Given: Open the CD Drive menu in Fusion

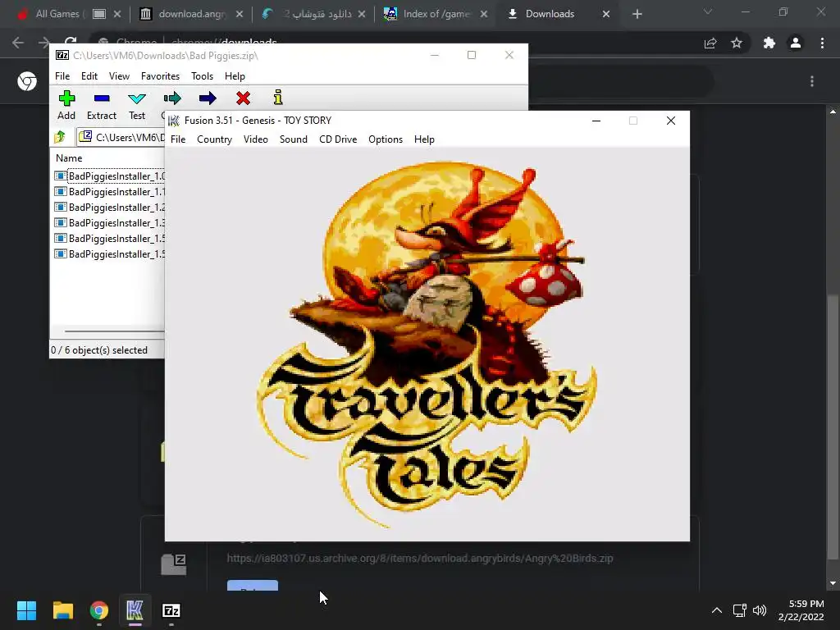Looking at the screenshot, I should (338, 139).
